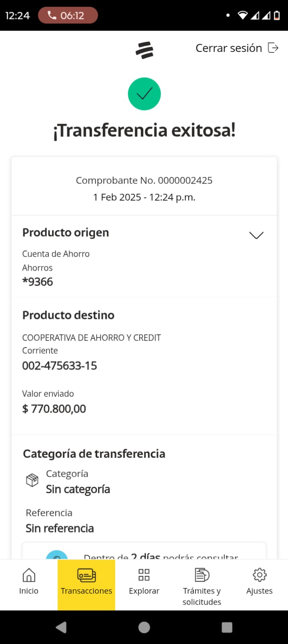Tap the Inicio home icon

tap(29, 575)
